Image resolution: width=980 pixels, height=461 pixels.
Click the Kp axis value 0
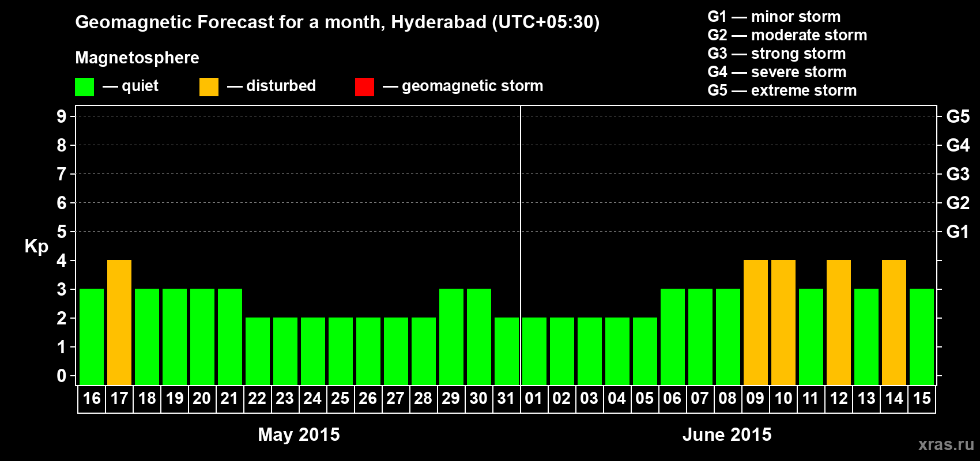point(62,376)
